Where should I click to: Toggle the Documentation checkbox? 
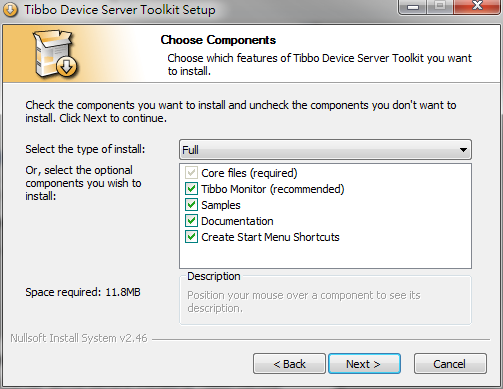(x=191, y=221)
